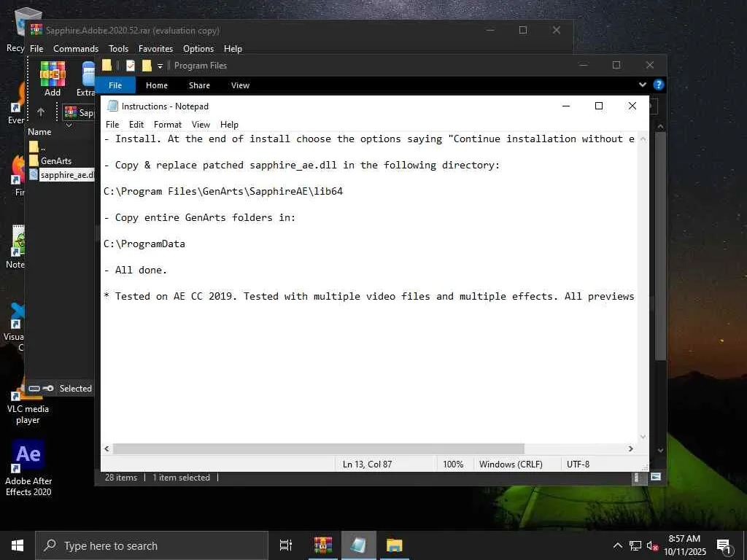Click 100% zoom in Notepad status bar

click(453, 464)
